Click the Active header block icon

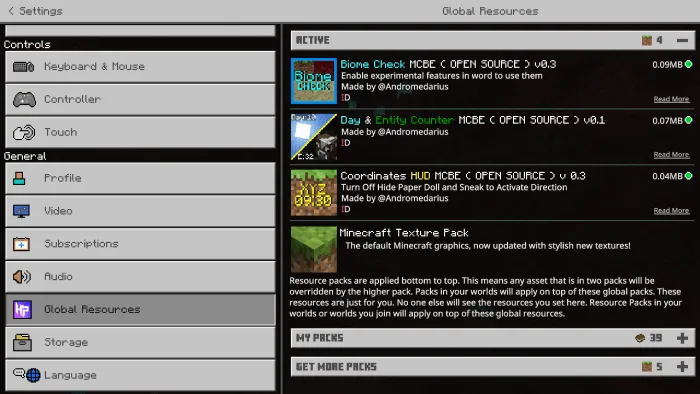(647, 41)
